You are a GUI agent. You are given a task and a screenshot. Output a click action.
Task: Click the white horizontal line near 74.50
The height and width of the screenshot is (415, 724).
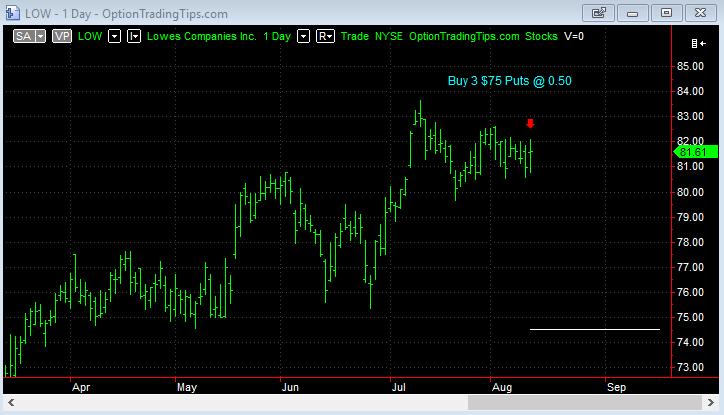pyautogui.click(x=595, y=330)
